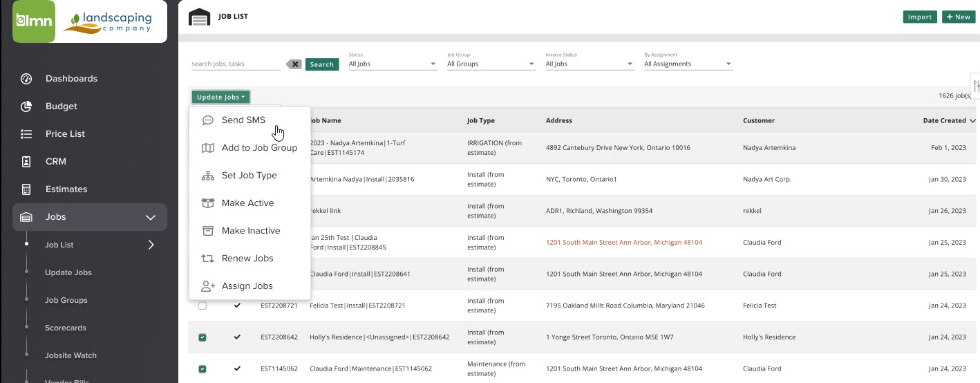Click customer name Nadya Art Corp.
Screen dimensions: 980x383
point(767,179)
